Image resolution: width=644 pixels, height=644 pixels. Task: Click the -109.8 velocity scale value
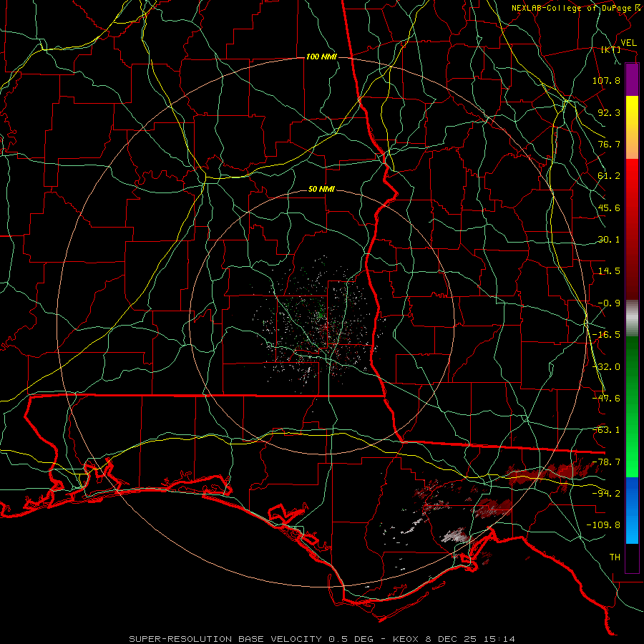[x=603, y=525]
